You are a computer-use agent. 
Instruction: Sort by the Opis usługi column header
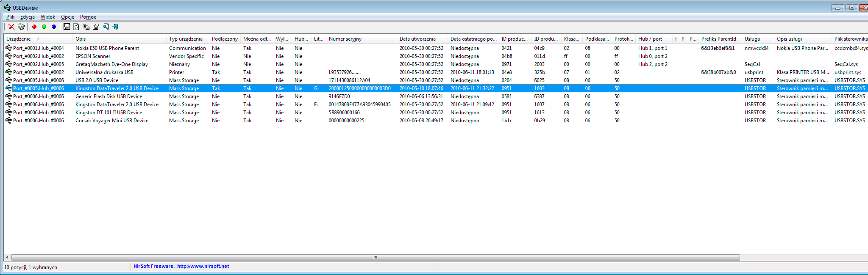point(803,39)
